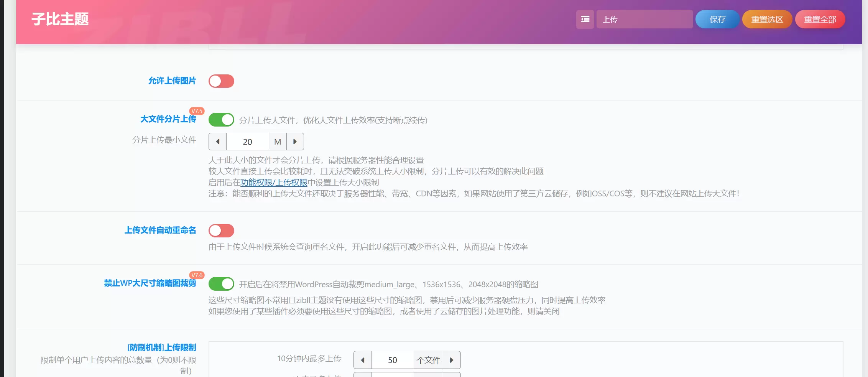Click text 限制单个用户上传内容的总数量
This screenshot has height=377, width=868.
tap(118, 365)
